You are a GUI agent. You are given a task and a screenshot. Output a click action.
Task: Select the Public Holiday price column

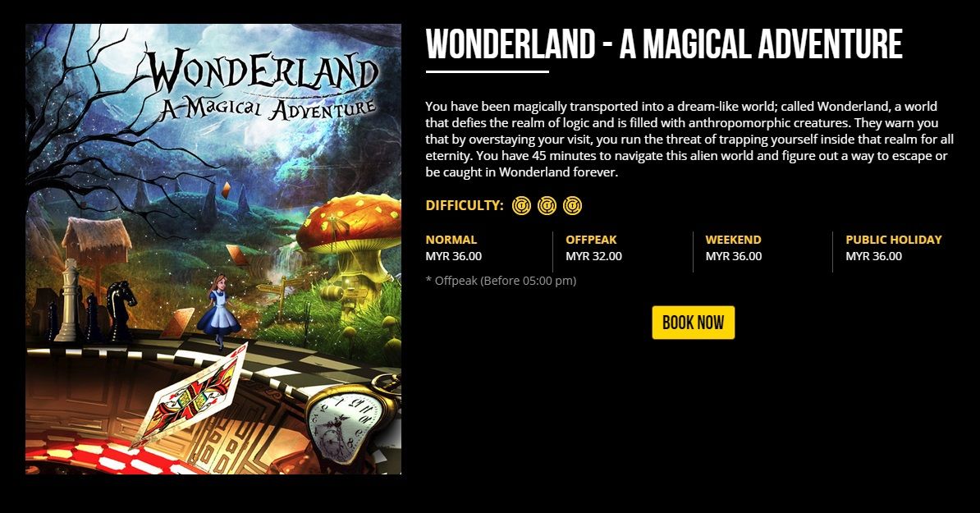(895, 248)
